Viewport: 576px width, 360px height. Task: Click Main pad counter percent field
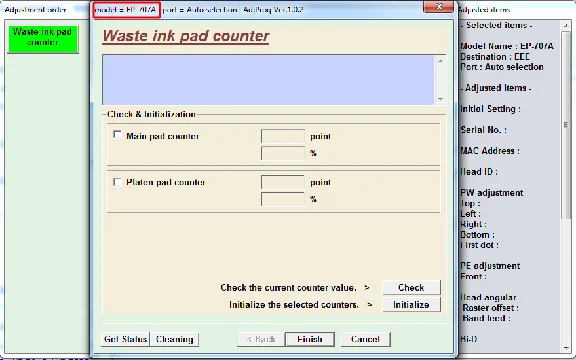click(283, 153)
